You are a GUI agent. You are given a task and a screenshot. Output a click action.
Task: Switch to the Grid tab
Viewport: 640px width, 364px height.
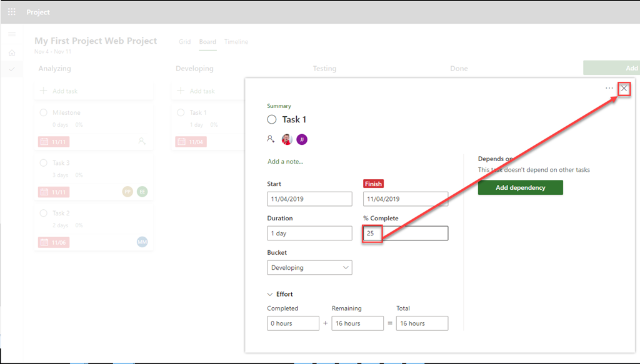[x=184, y=42]
